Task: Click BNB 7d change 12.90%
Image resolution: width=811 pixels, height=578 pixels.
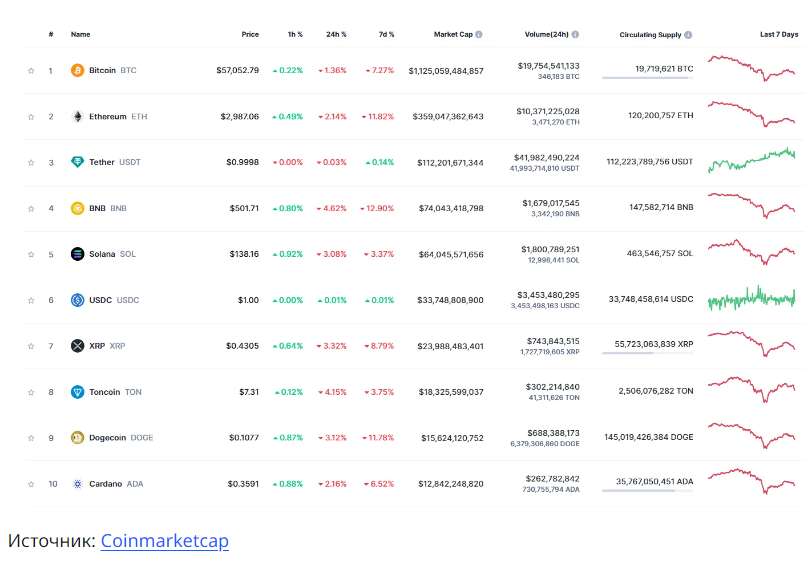Action: (377, 208)
